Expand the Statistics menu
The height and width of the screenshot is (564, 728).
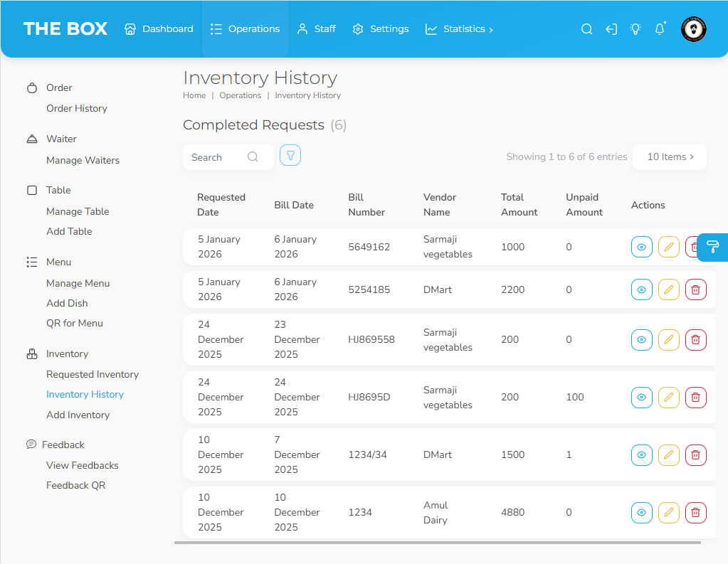459,29
